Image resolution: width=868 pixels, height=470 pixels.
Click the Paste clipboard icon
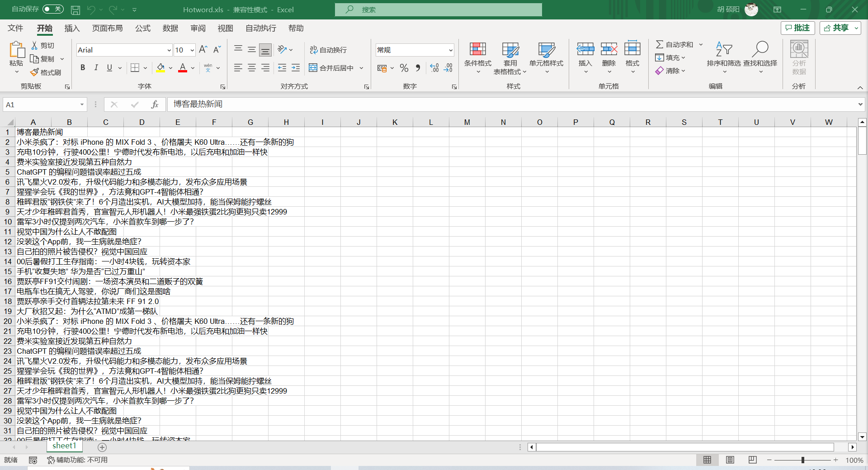pos(16,50)
